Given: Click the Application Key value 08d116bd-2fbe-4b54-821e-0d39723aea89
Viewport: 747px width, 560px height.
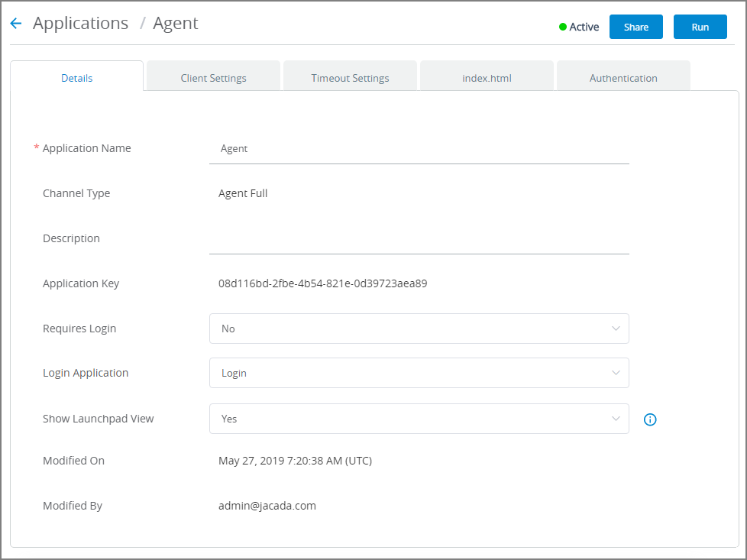Looking at the screenshot, I should coord(322,283).
